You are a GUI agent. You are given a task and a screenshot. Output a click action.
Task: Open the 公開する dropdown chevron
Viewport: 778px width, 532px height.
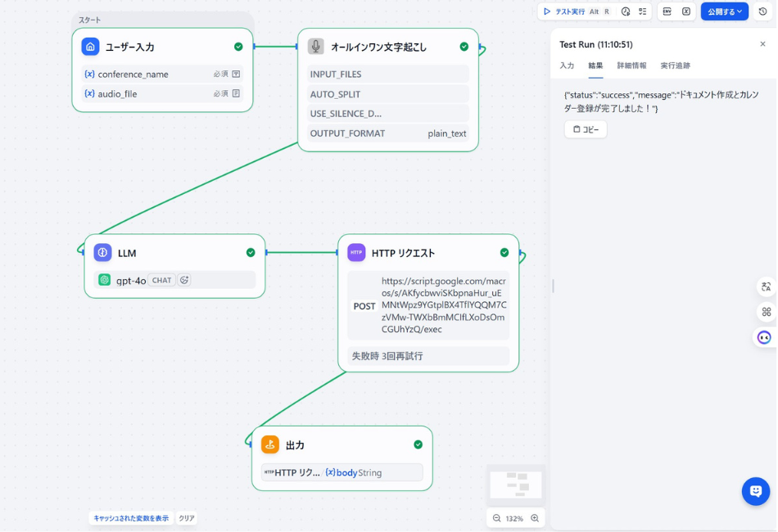740,11
